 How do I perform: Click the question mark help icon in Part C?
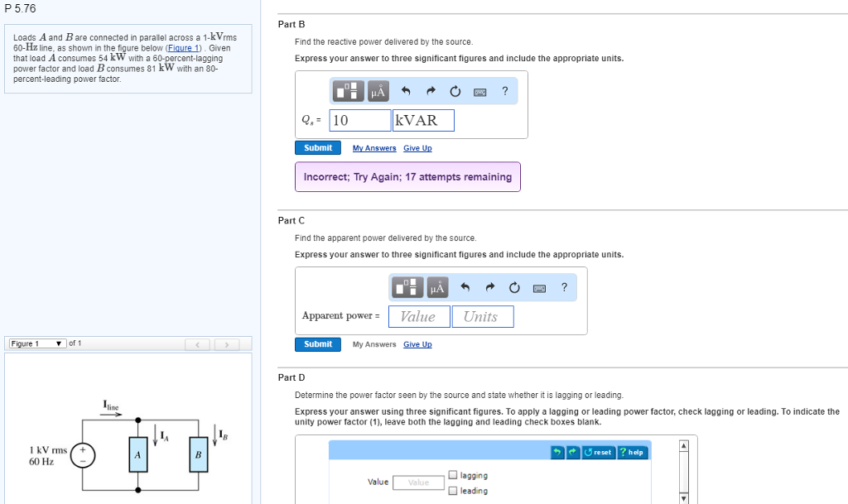(x=564, y=287)
